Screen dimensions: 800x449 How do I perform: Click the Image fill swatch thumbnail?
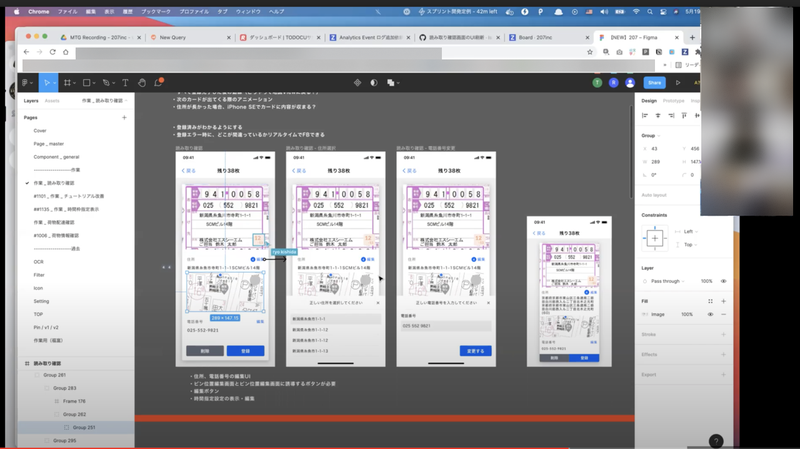tap(645, 314)
